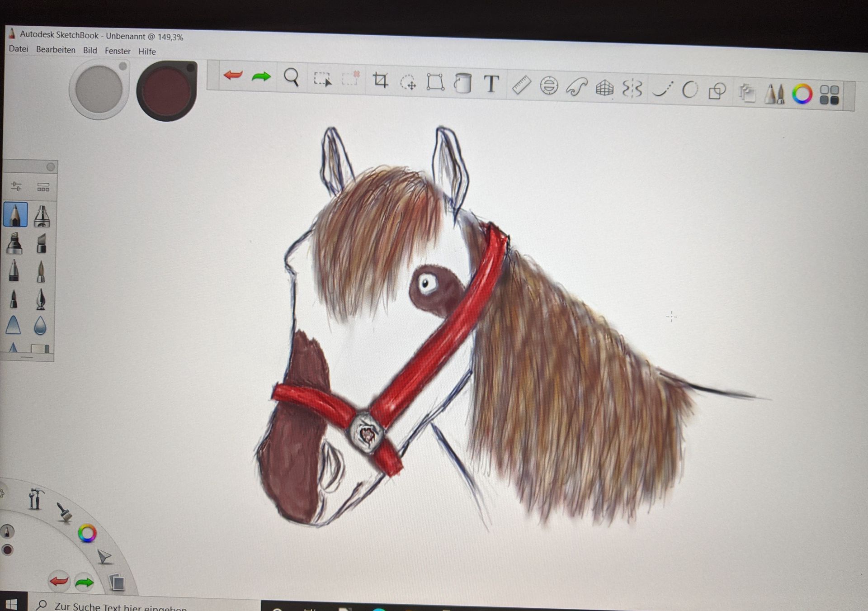Viewport: 868px width, 611px height.
Task: Open the lagoon color wheel icon
Action: click(x=87, y=534)
